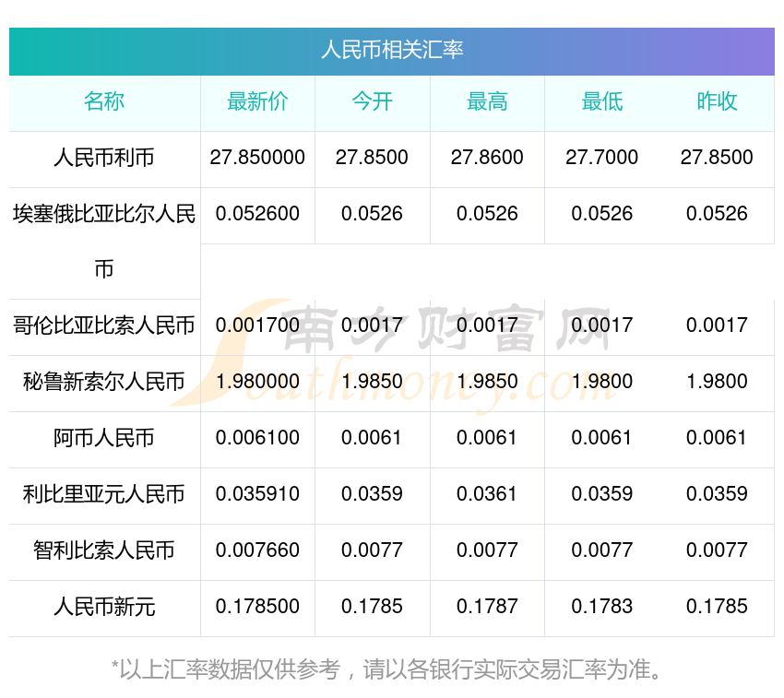Viewport: 784px width, 698px height.
Task: Click the 哥伦比亚比索人民币 row name
Action: [104, 326]
